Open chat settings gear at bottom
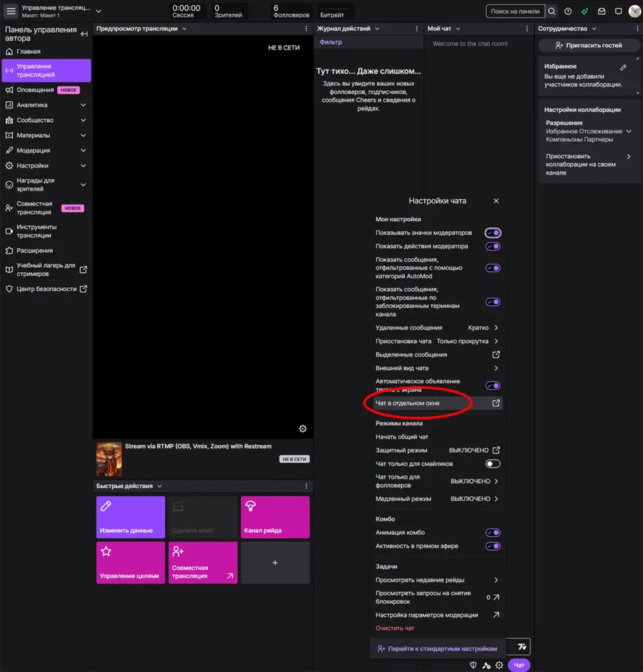Viewport: 643px width, 672px height. point(499,665)
